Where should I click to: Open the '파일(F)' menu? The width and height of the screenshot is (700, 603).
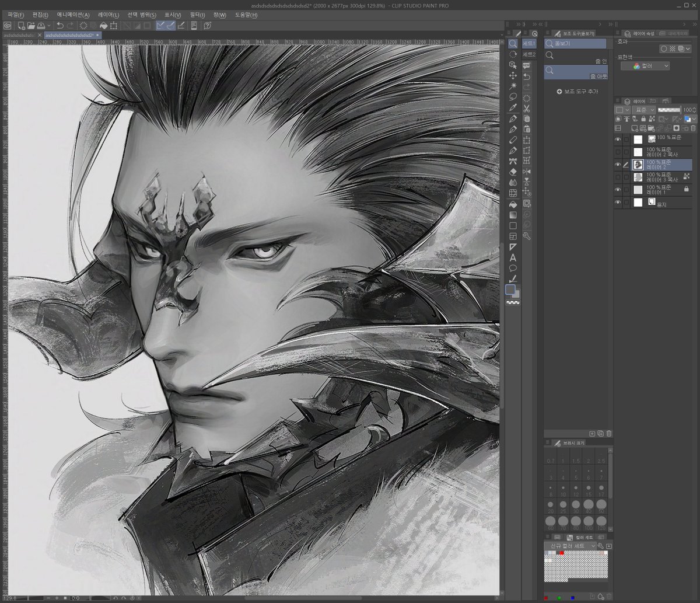[x=16, y=15]
